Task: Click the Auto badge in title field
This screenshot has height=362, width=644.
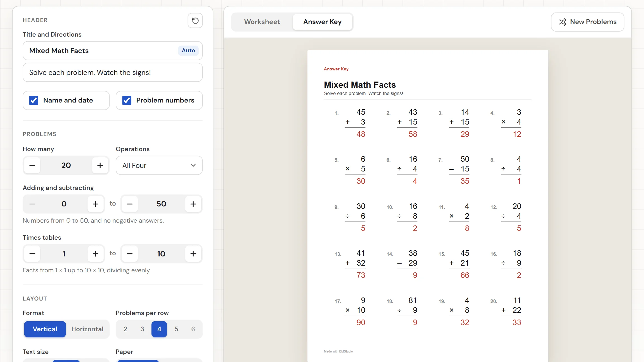Action: click(x=188, y=51)
